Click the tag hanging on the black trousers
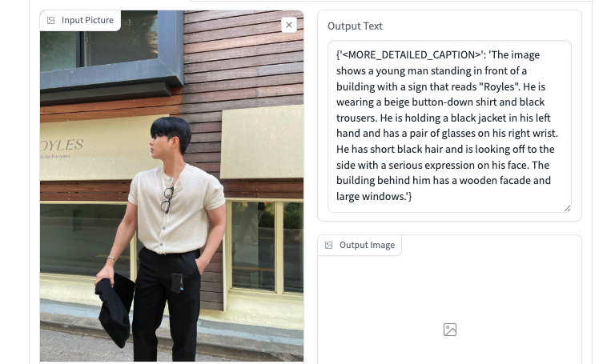The image size is (607, 364). pyautogui.click(x=176, y=282)
